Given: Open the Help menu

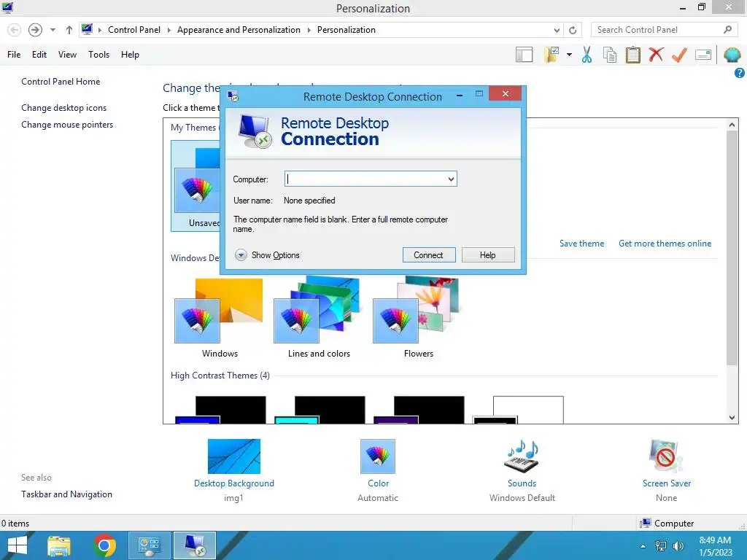Looking at the screenshot, I should tap(130, 54).
